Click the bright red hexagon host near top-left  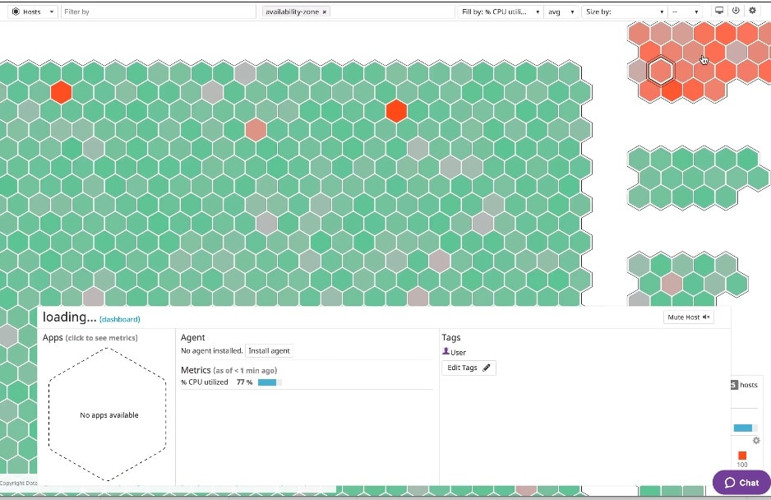click(62, 92)
